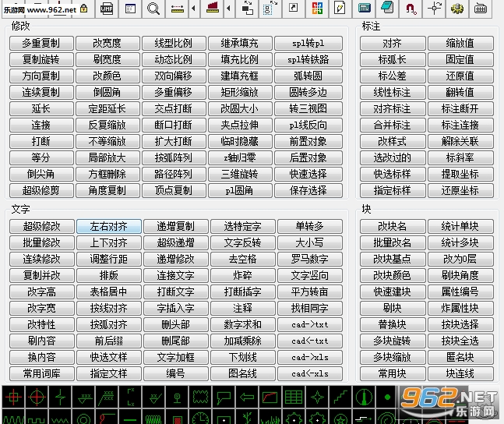Click the 改颜色 button

click(x=107, y=76)
